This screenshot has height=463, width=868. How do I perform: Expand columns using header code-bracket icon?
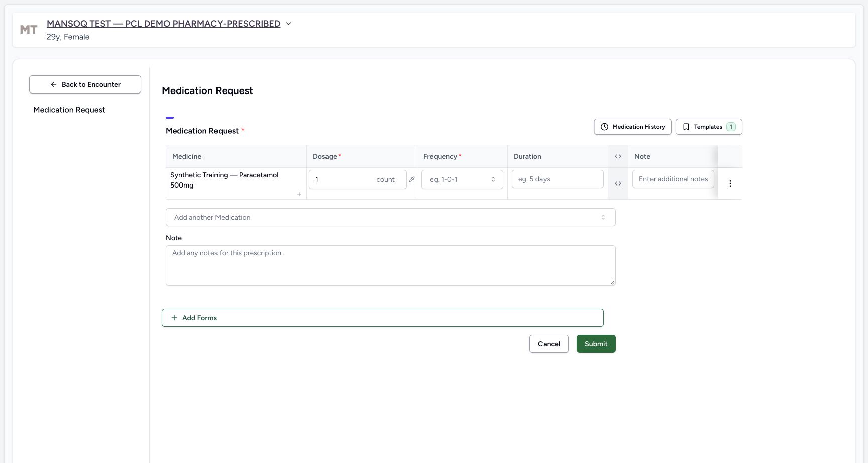click(x=618, y=156)
